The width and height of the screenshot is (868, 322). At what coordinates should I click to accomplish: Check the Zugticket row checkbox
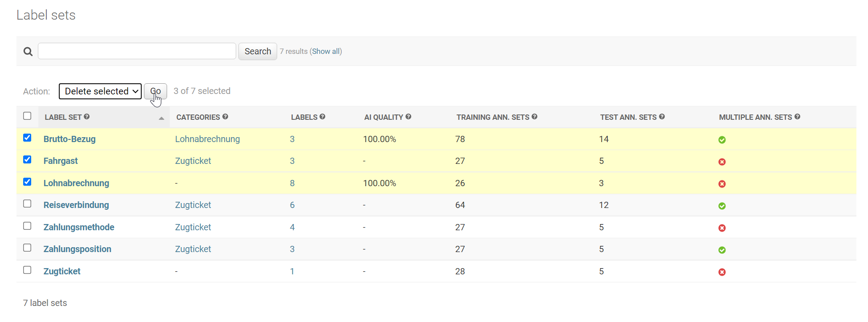point(27,270)
